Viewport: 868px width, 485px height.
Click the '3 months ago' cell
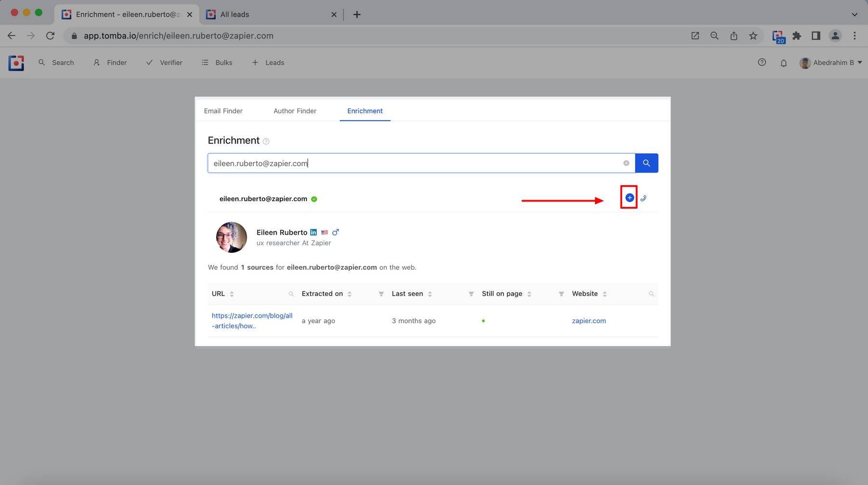click(x=414, y=321)
